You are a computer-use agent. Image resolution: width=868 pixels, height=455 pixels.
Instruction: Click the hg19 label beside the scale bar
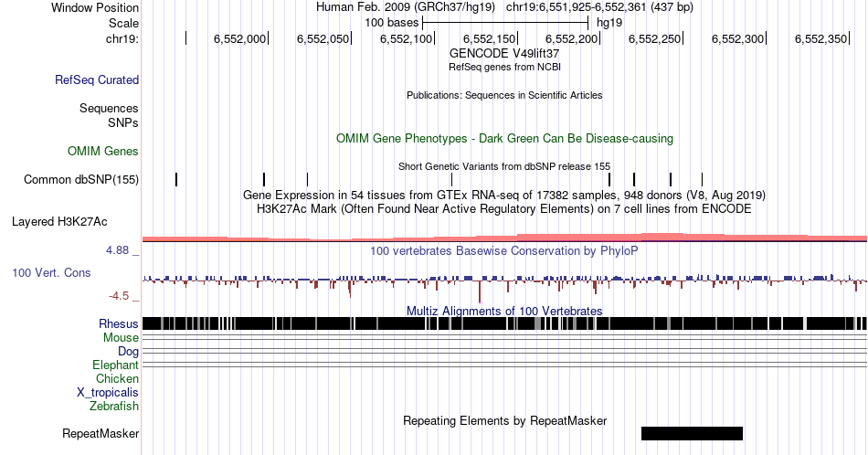click(x=609, y=23)
